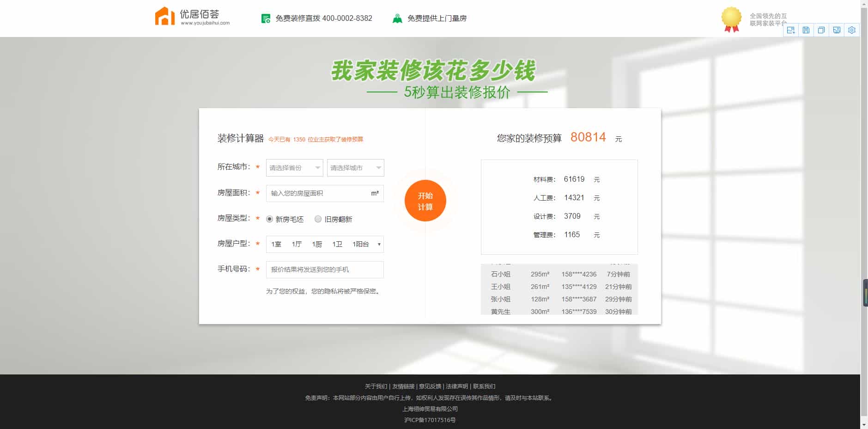Open the 1卫 bathroom selector
Screen dimensions: 868x429
[x=337, y=244]
